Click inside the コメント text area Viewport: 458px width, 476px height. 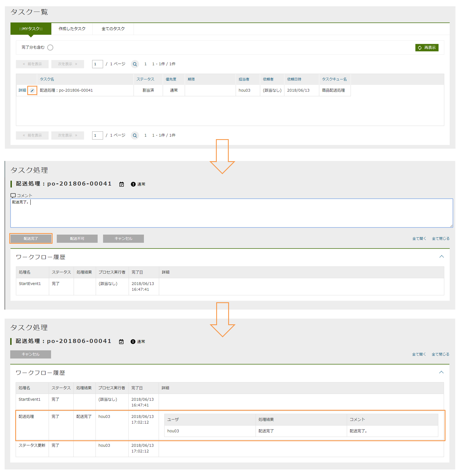click(x=231, y=213)
